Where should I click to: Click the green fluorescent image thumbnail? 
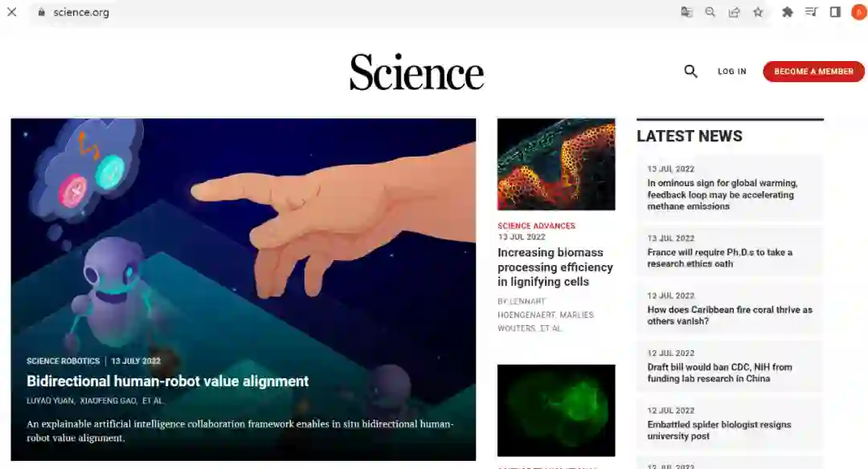click(556, 410)
